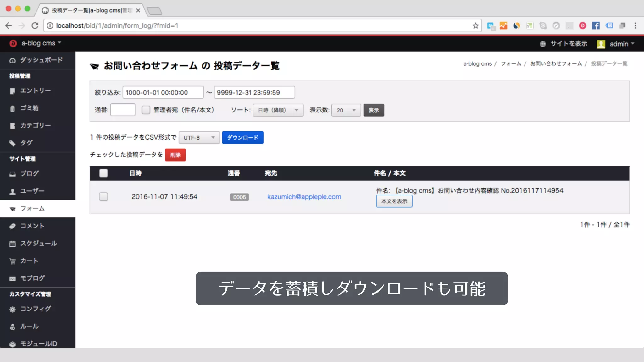Open the UTF-8 encoding dropdown
The width and height of the screenshot is (644, 362).
[199, 138]
